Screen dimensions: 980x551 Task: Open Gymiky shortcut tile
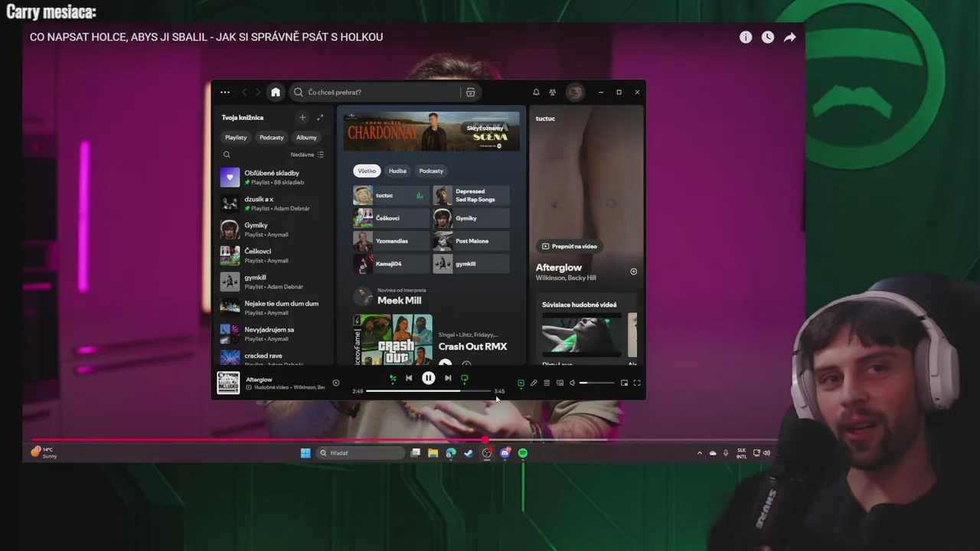click(471, 218)
